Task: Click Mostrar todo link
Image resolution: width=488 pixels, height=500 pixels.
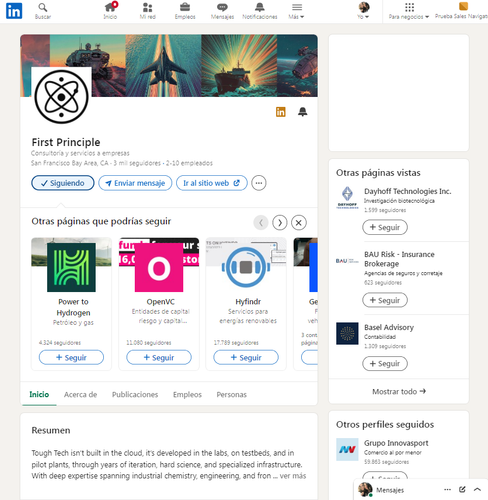Action: [x=399, y=391]
